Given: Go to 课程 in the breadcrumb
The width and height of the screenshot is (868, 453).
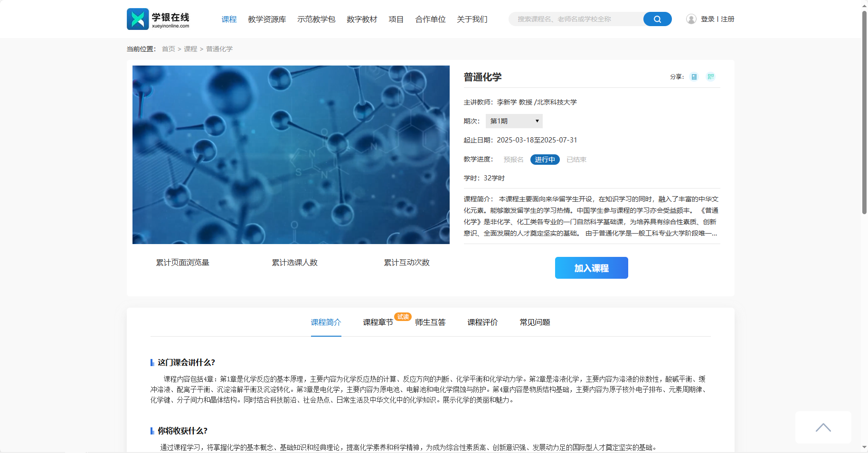Looking at the screenshot, I should tap(190, 49).
